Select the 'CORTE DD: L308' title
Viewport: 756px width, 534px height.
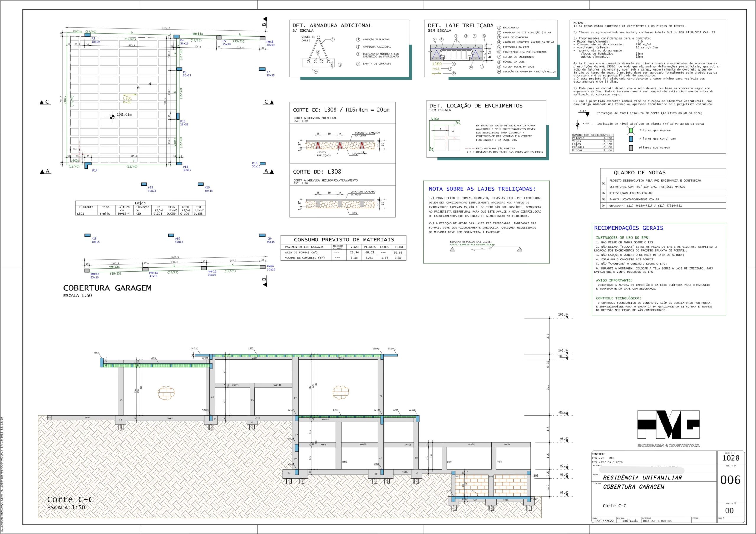[x=317, y=172]
